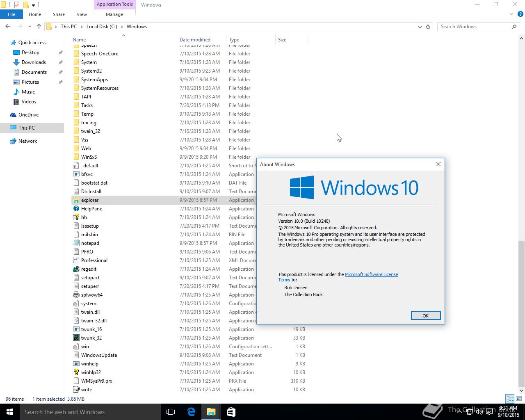
Task: Open the recent locations dropdown arrow
Action: click(30, 27)
